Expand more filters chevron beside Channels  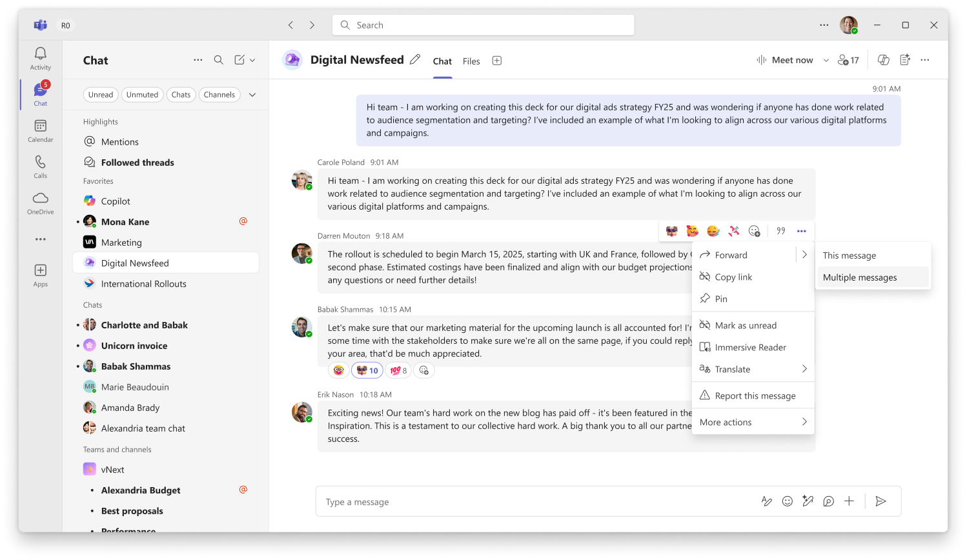(x=252, y=95)
